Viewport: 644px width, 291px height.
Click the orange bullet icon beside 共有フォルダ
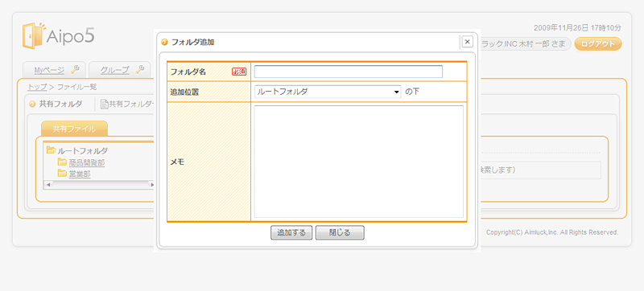point(32,105)
